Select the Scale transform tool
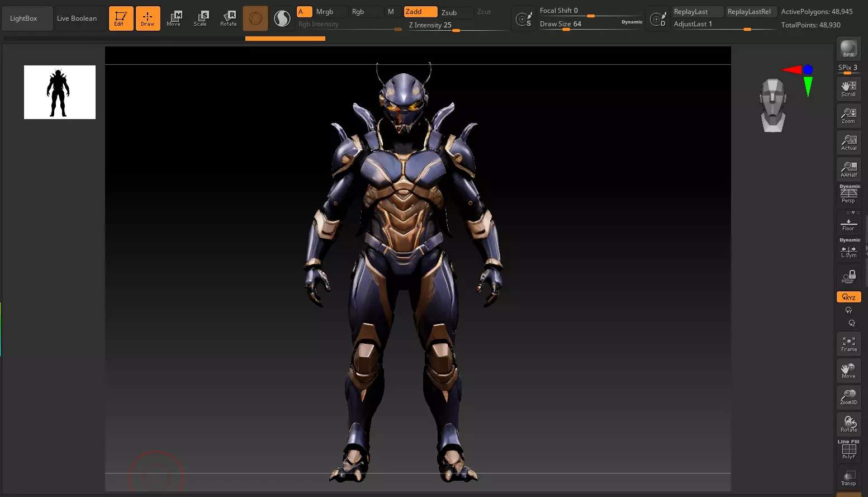This screenshot has height=497, width=868. [201, 18]
